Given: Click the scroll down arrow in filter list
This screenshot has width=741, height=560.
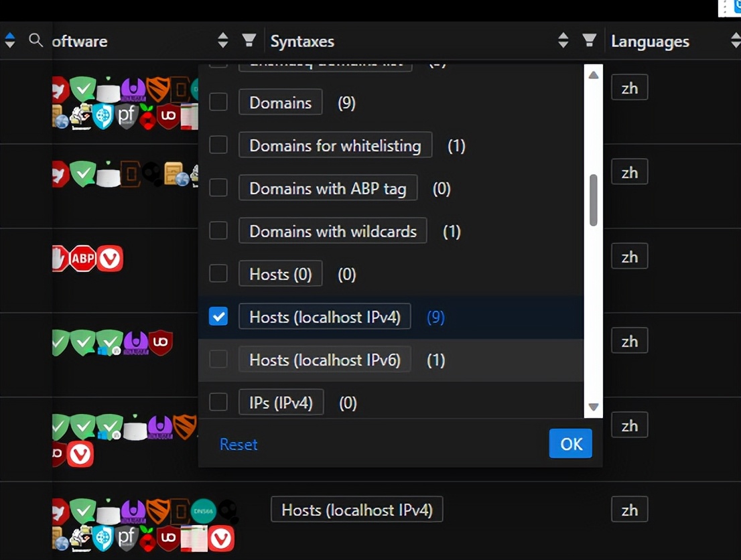Looking at the screenshot, I should (593, 407).
